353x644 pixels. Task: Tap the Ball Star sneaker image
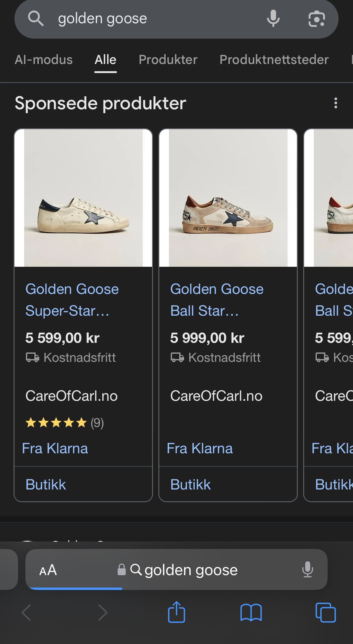click(228, 198)
